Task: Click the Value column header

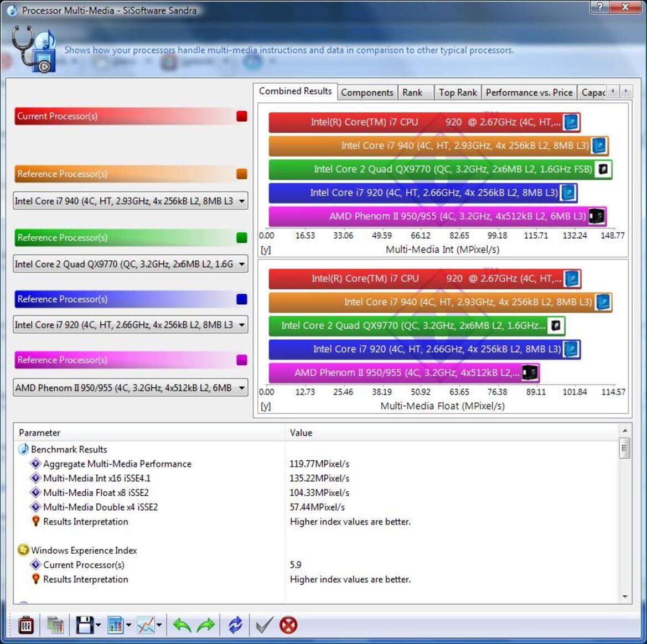Action: tap(452, 433)
